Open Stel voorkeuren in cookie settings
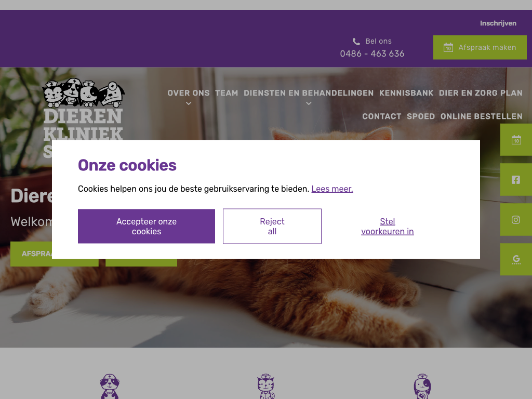 [388, 227]
